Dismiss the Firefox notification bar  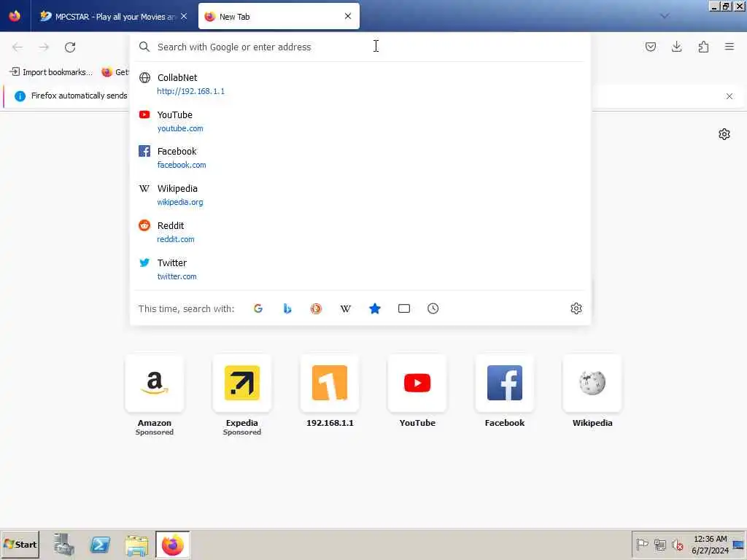pyautogui.click(x=729, y=96)
